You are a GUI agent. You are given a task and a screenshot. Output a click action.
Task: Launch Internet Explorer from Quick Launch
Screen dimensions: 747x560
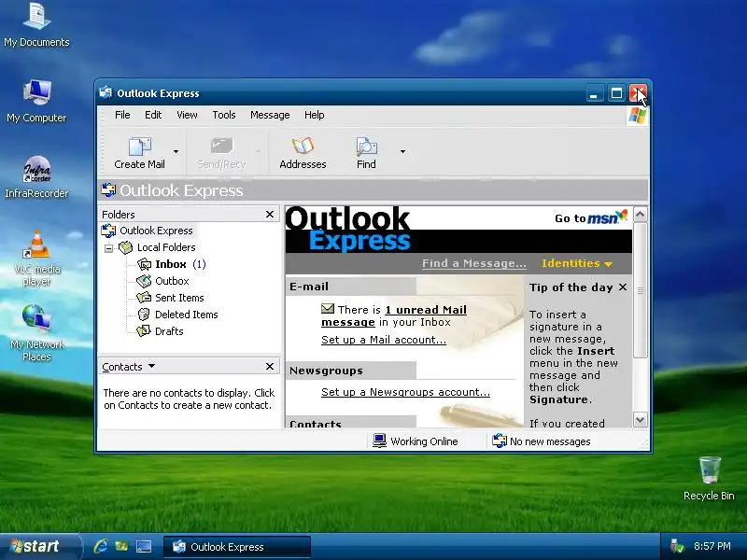(101, 546)
